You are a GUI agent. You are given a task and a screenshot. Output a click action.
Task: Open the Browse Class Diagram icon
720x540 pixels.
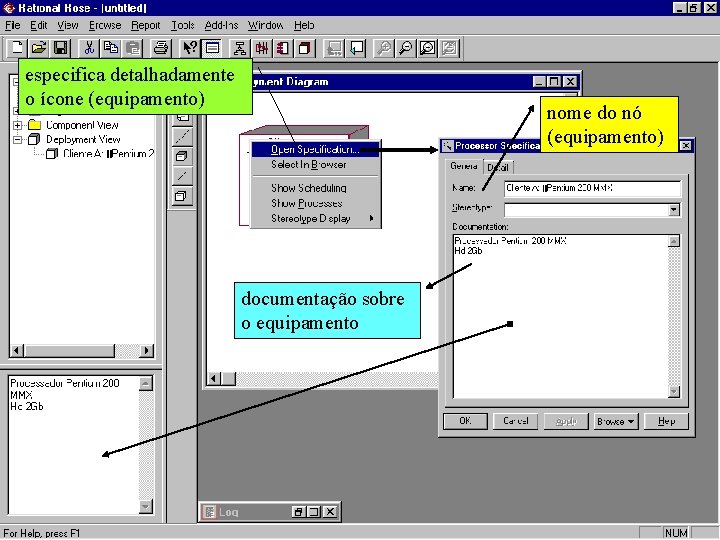[x=239, y=48]
